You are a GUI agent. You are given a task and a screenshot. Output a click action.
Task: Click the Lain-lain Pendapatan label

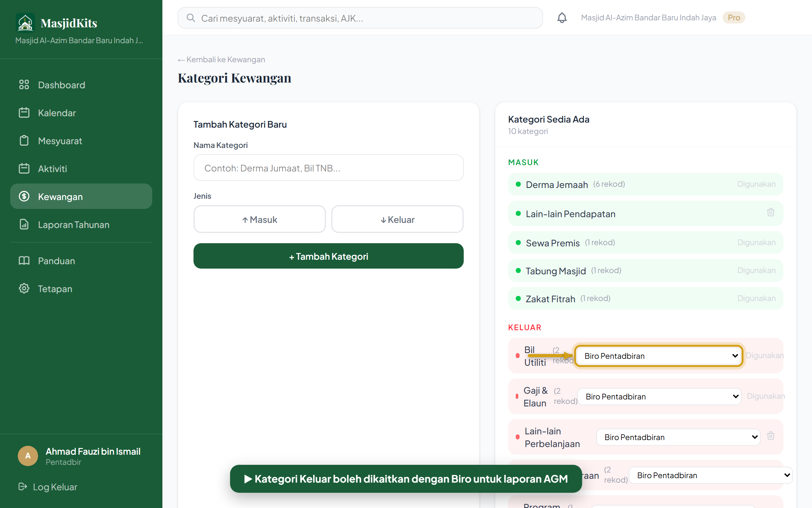tap(570, 214)
